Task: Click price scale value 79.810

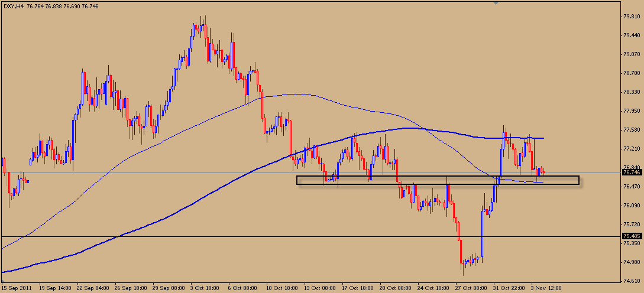Action: 632,17
